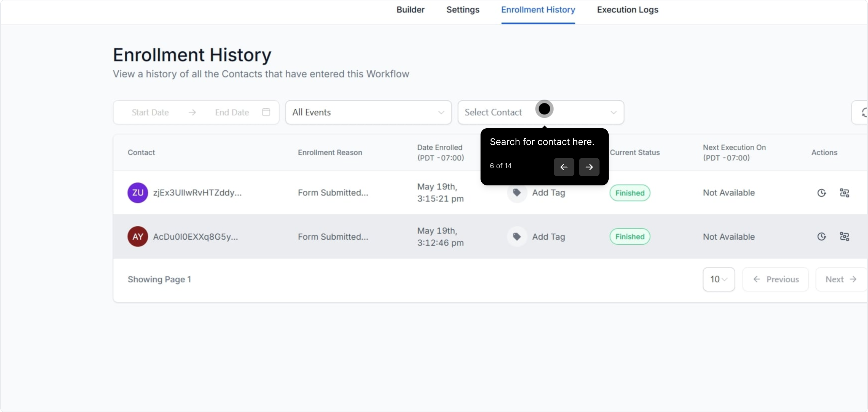Screen dimensions: 868x412
Task: Click the ZU contact avatar
Action: click(x=138, y=193)
